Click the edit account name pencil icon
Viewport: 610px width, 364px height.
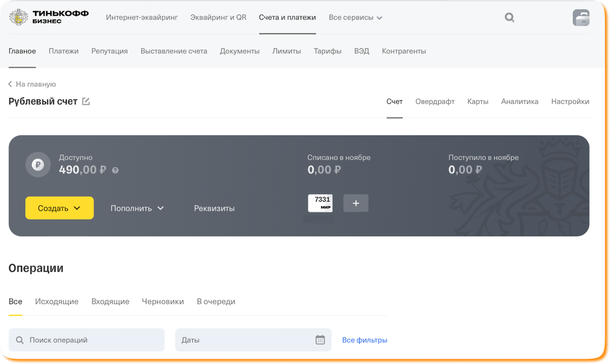(x=86, y=102)
